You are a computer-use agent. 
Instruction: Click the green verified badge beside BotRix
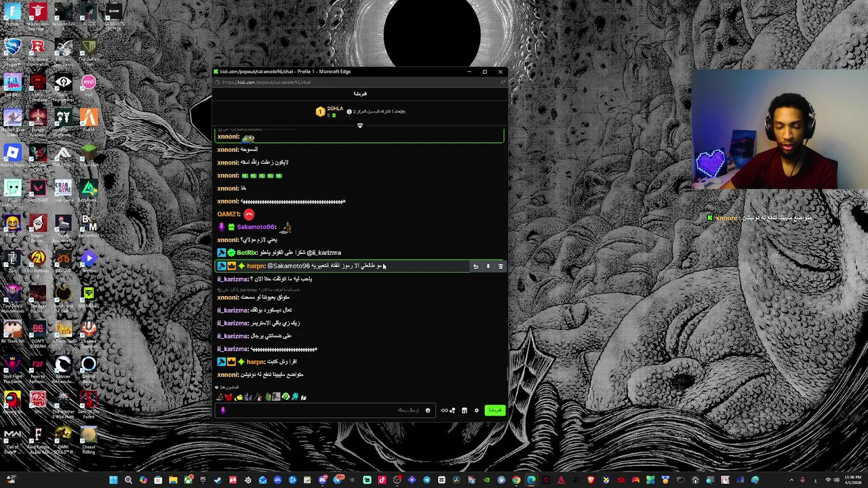coord(231,253)
